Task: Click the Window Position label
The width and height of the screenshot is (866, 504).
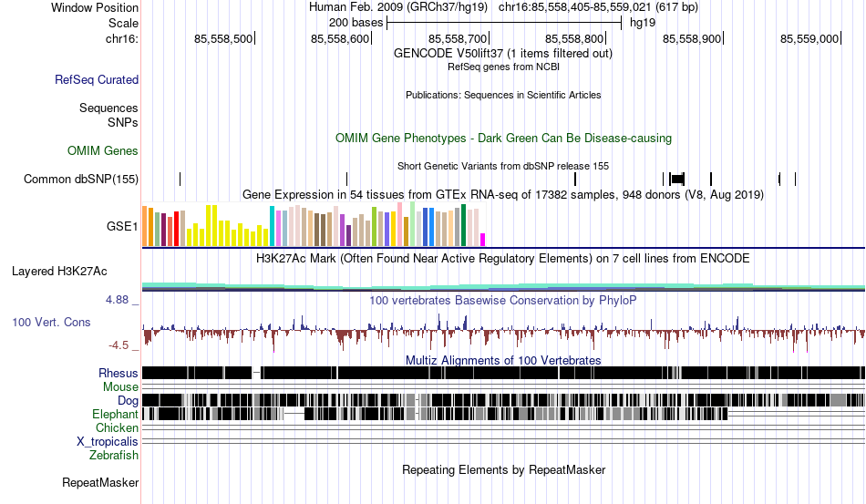Action: tap(95, 7)
